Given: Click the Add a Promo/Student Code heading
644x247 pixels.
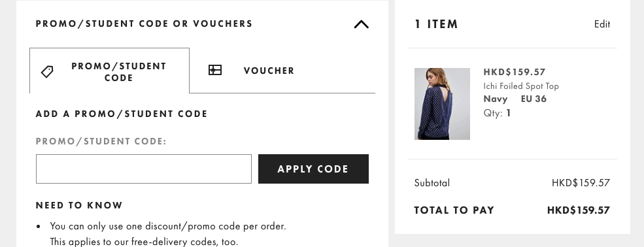Looking at the screenshot, I should (122, 114).
